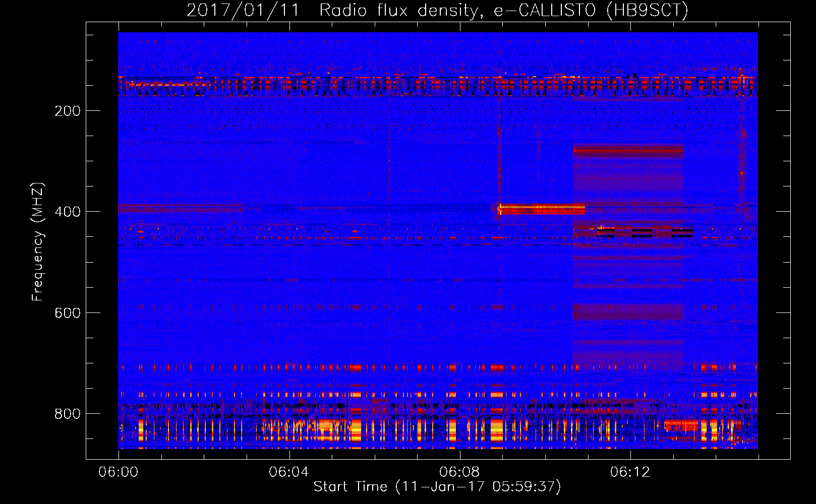Click the 800 frequency tick label
This screenshot has height=504, width=816.
[68, 414]
